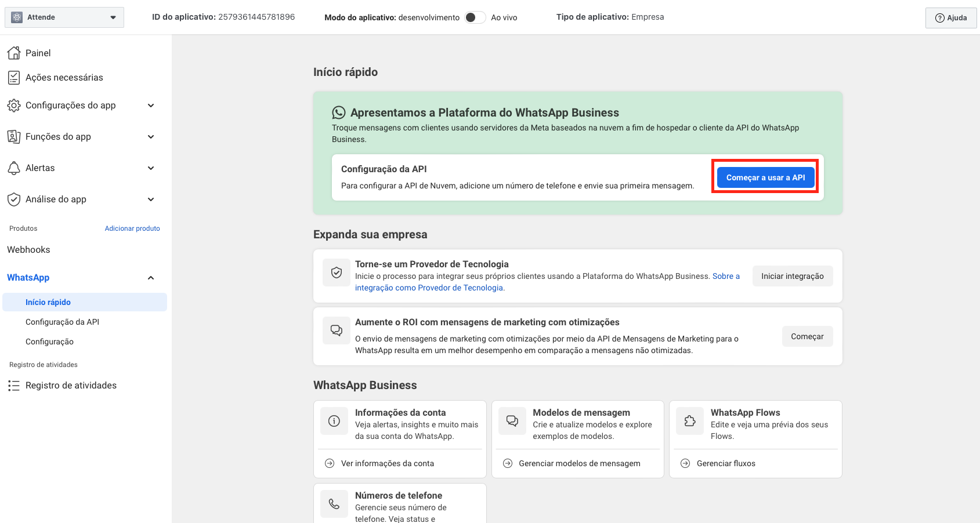Select Webhooks in the sidebar
This screenshot has height=523, width=980.
coord(28,249)
